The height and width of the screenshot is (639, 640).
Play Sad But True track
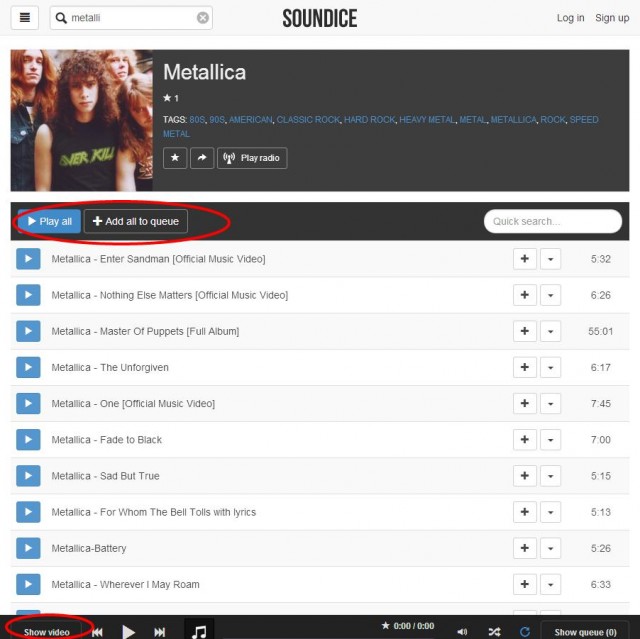(28, 476)
